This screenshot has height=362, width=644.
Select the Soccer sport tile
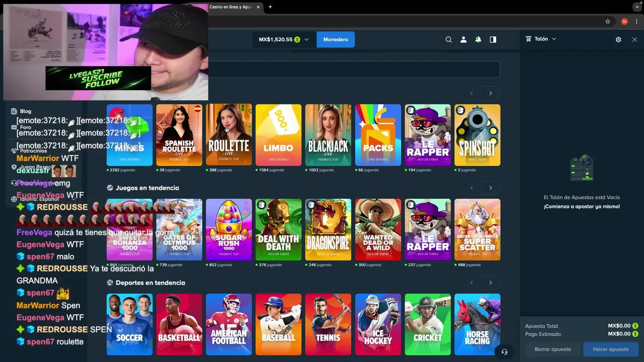click(129, 325)
